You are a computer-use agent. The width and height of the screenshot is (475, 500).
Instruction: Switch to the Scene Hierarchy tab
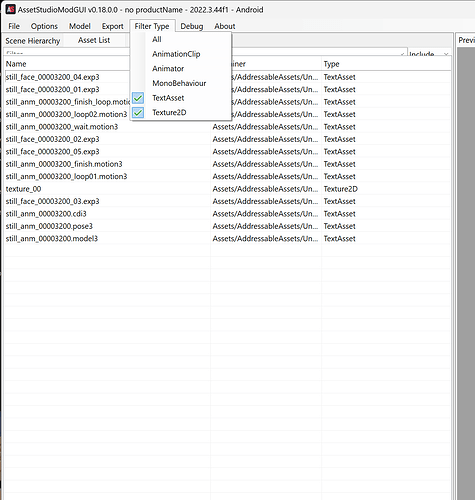coord(33,41)
